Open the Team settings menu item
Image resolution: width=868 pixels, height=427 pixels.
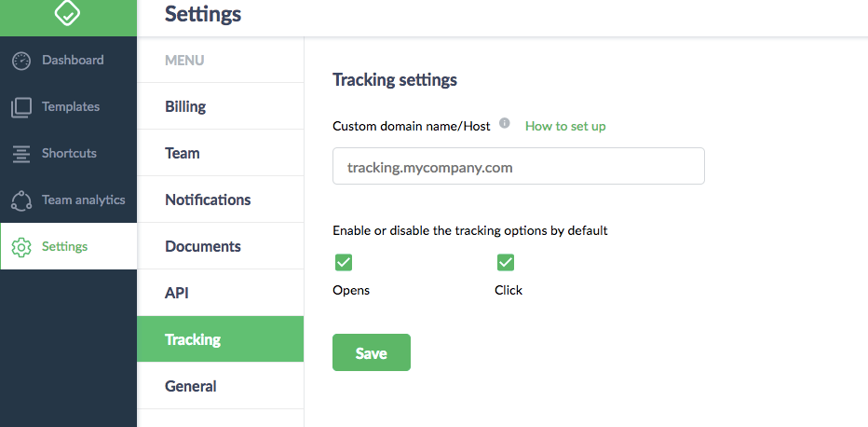tap(183, 153)
